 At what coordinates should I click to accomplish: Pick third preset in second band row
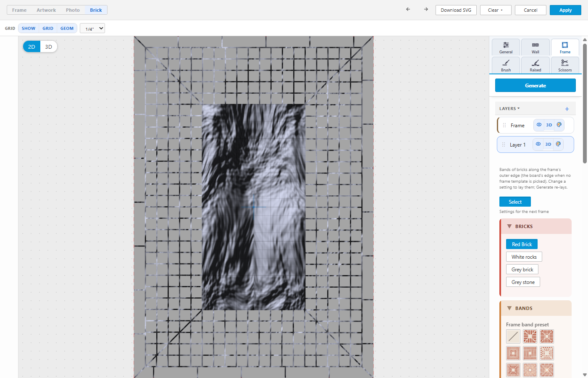(547, 353)
